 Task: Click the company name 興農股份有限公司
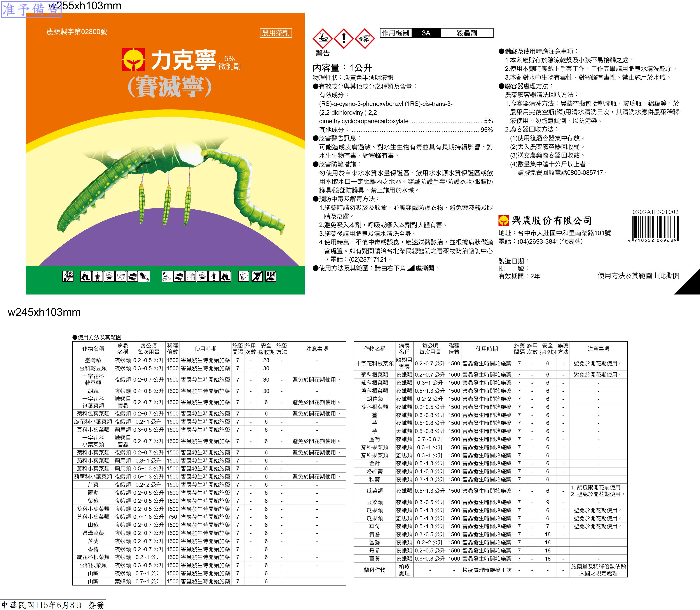coord(552,221)
